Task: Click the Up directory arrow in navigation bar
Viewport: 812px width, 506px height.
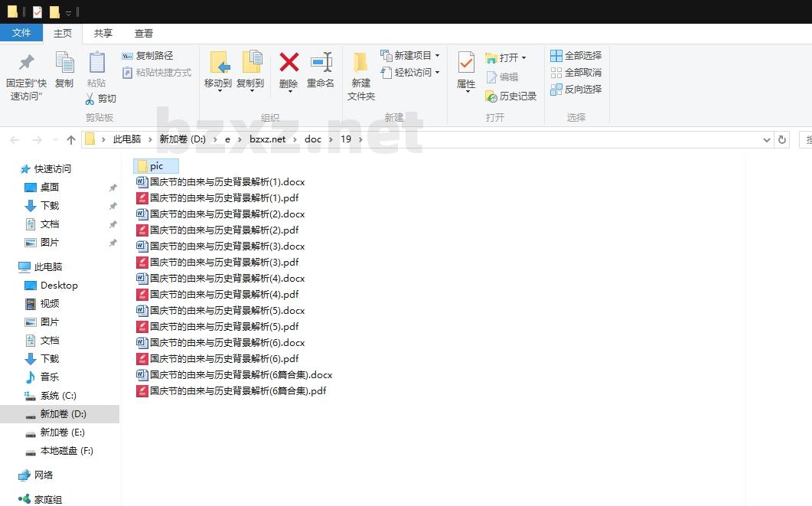Action: coord(71,139)
